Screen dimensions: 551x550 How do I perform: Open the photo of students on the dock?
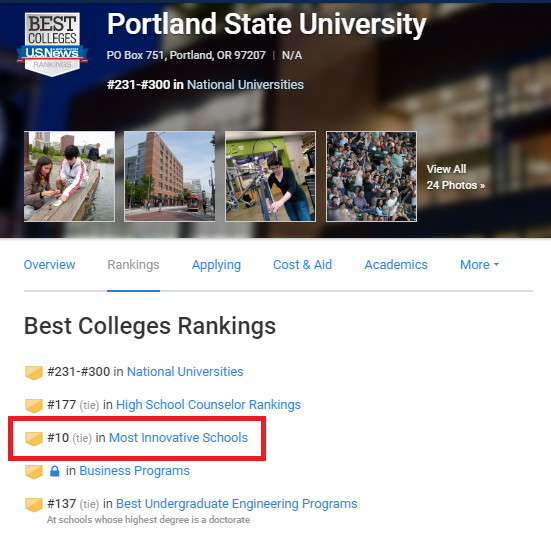point(69,176)
